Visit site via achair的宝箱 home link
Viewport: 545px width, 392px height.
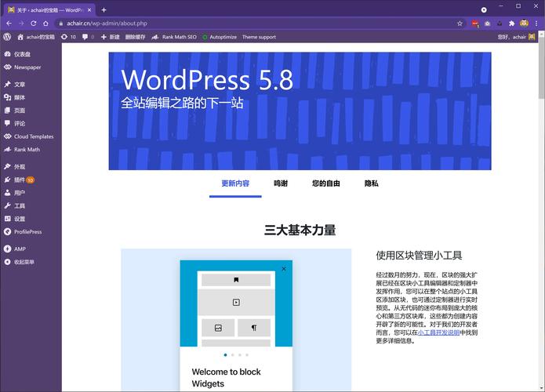(36, 37)
